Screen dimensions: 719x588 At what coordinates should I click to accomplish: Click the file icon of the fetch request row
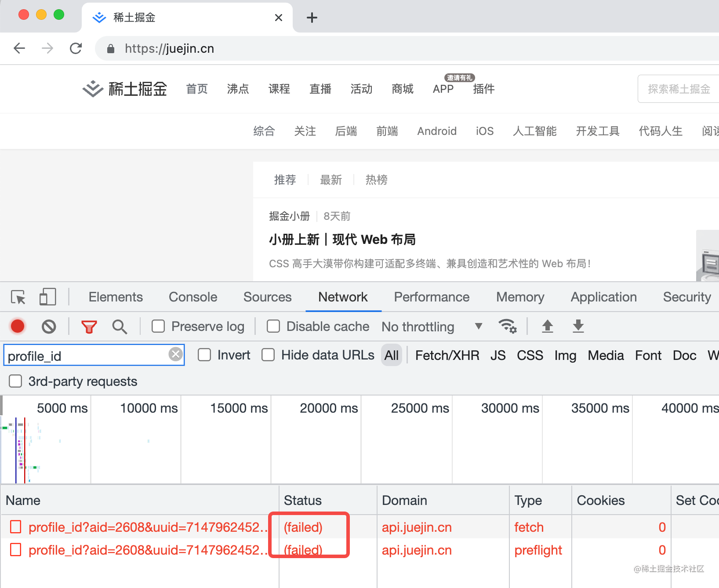[x=16, y=527]
